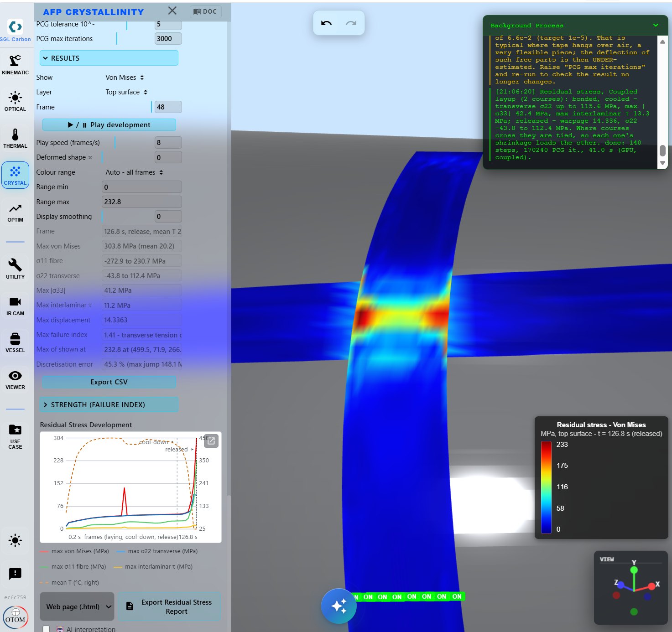Screen dimensions: 672x632
Task: Open the Use Case folder
Action: click(15, 436)
